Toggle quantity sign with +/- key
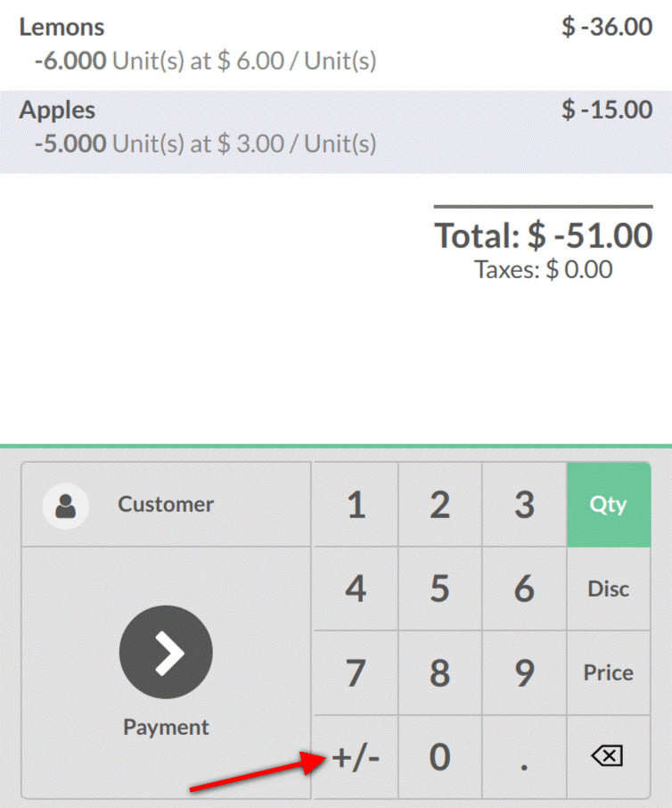This screenshot has height=808, width=672. (355, 756)
